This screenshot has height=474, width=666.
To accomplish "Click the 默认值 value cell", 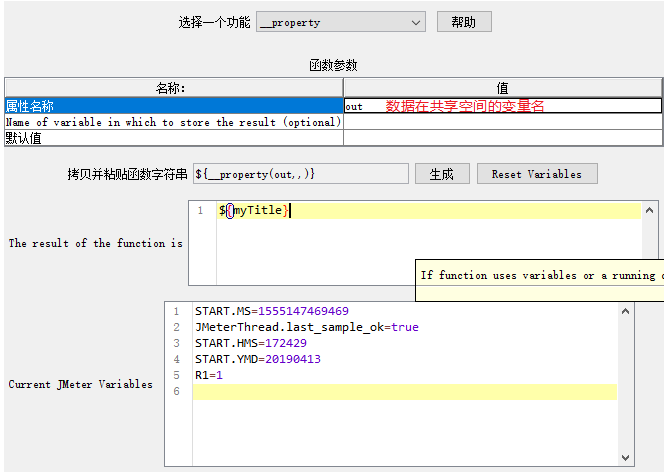I will tap(502, 138).
